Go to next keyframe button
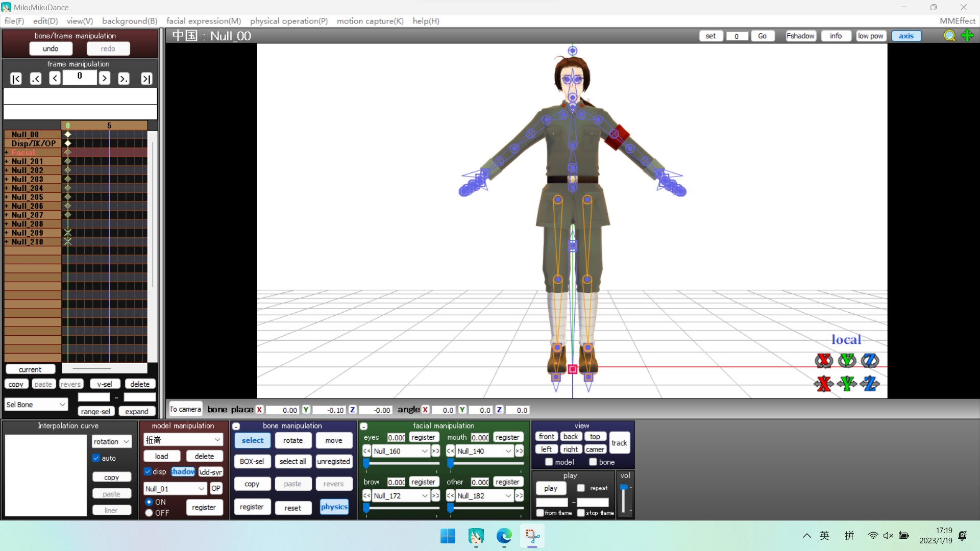The height and width of the screenshot is (551, 980). point(124,79)
